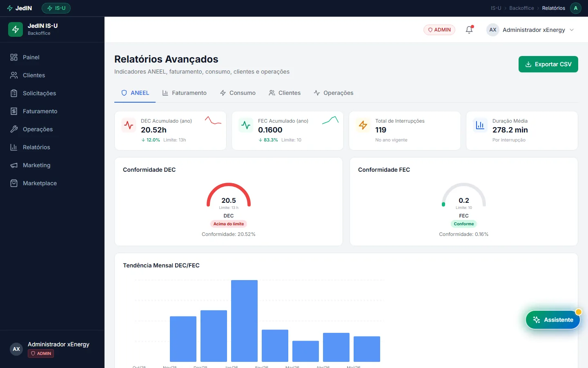
Task: Click the DEC red sparkline
Action: click(x=213, y=121)
